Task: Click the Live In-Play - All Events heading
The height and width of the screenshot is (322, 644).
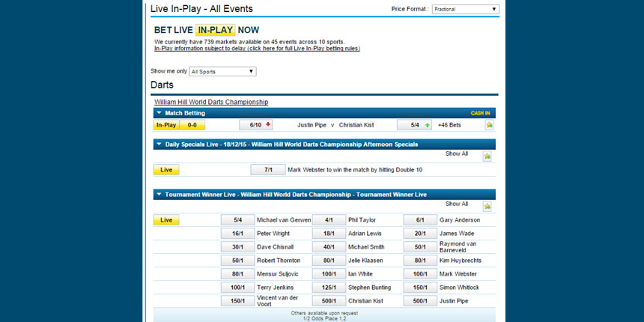Action: 201,9
